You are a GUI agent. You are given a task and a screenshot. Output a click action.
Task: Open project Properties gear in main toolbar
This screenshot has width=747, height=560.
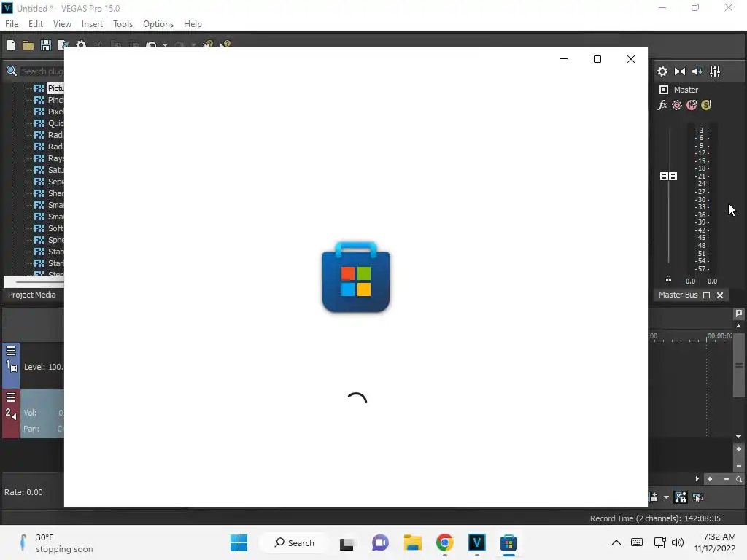coord(81,44)
